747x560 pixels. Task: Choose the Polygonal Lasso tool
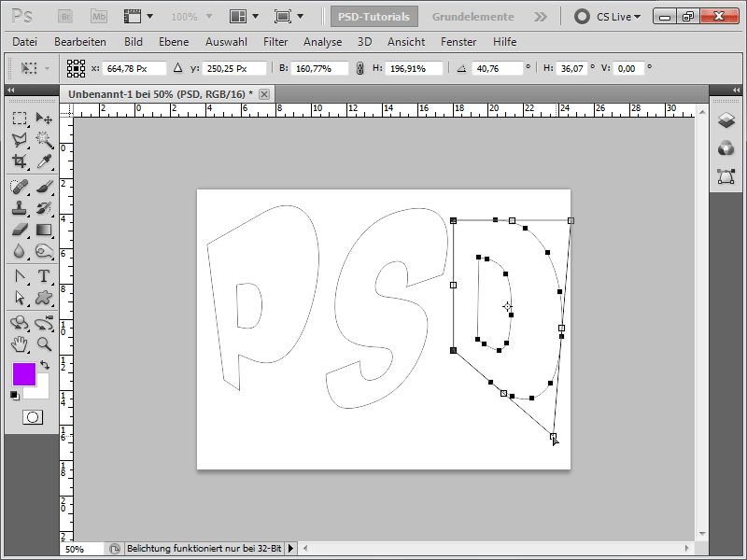[x=19, y=139]
